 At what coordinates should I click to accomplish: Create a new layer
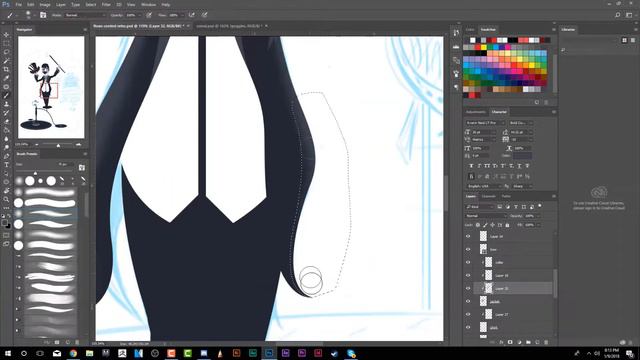coord(537,342)
